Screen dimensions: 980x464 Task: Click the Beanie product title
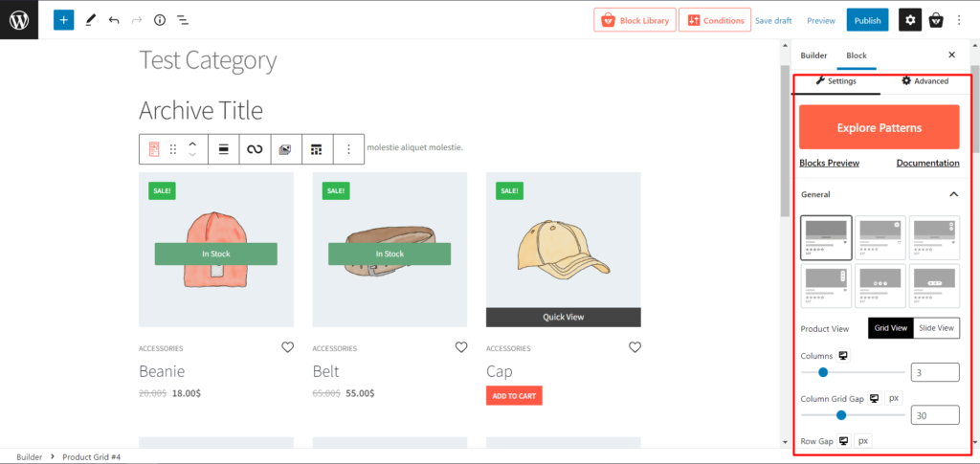point(162,371)
